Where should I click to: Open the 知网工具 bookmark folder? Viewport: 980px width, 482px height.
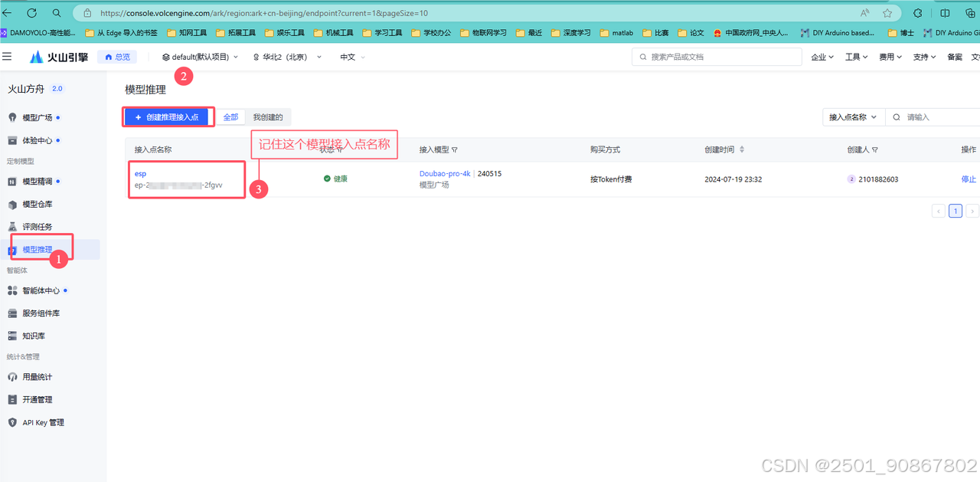coord(187,33)
